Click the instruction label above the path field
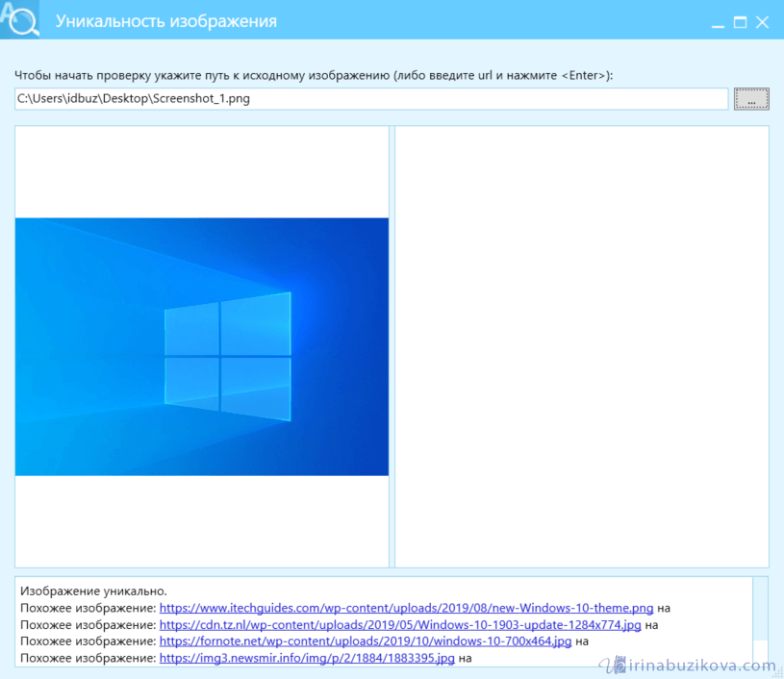The image size is (784, 679). click(314, 76)
